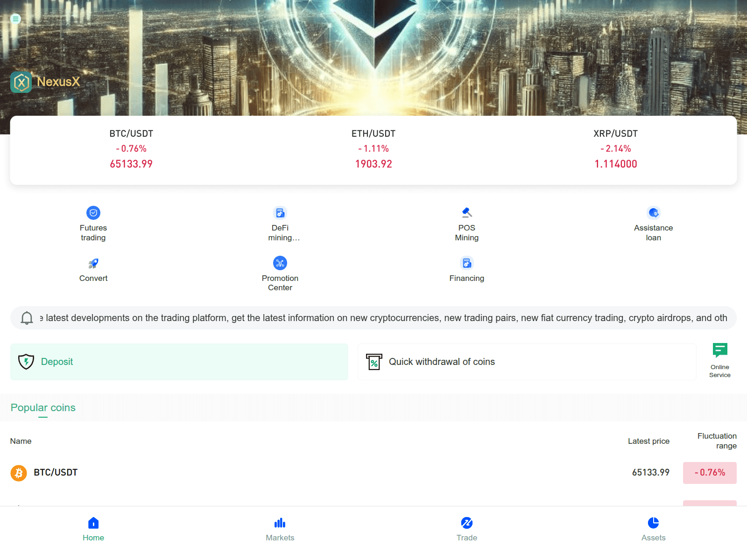Viewport: 747px width, 560px height.
Task: Open the Promotion Center icon
Action: (280, 263)
